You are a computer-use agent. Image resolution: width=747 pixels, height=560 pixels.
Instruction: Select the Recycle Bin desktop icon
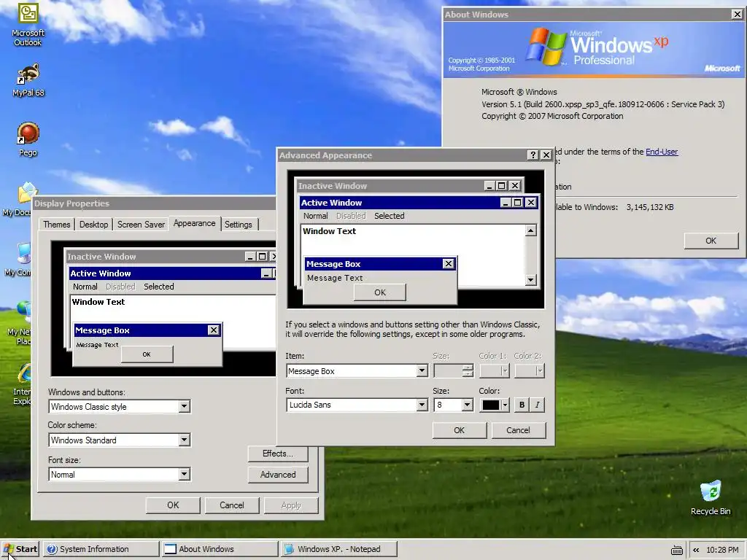(711, 497)
